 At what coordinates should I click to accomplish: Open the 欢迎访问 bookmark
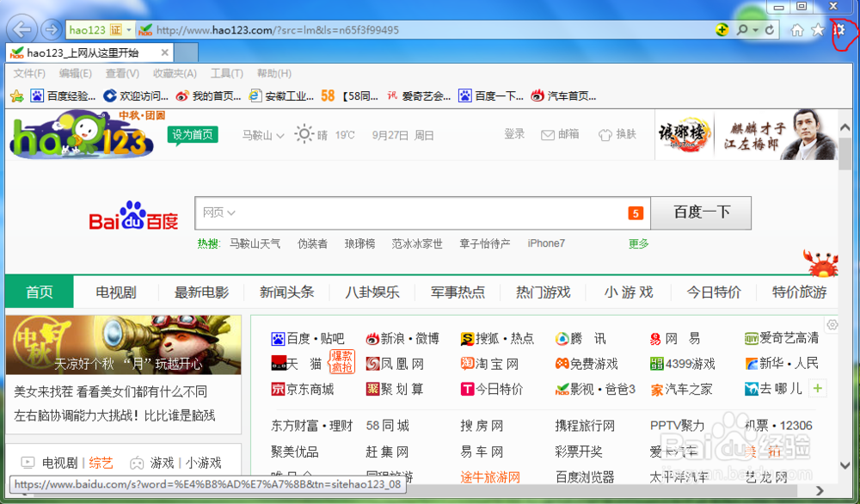pyautogui.click(x=136, y=96)
